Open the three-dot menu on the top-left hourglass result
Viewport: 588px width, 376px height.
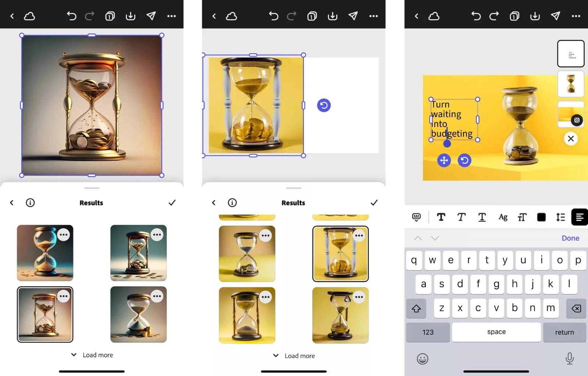[x=64, y=235]
